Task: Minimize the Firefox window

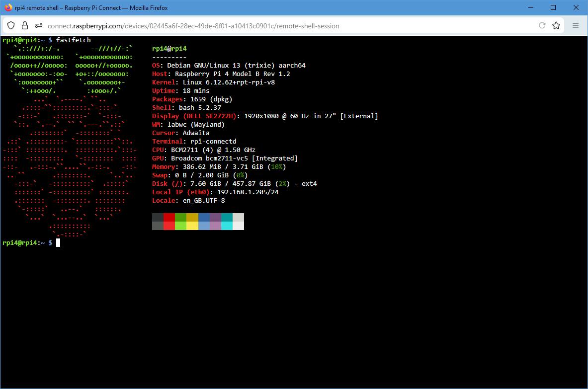Action: 530,8
